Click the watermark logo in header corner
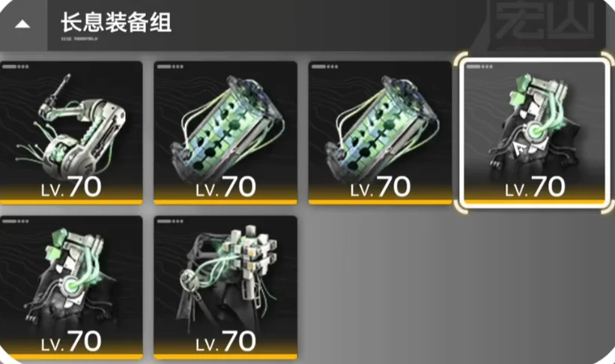This screenshot has width=615, height=364. 545,22
